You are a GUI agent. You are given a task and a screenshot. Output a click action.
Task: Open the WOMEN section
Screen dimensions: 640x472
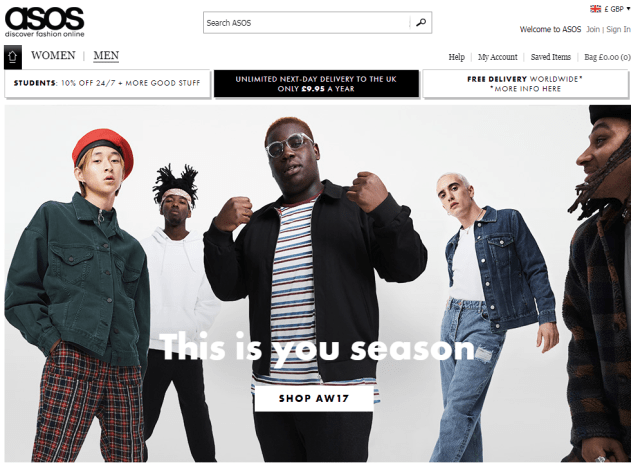[x=53, y=55]
